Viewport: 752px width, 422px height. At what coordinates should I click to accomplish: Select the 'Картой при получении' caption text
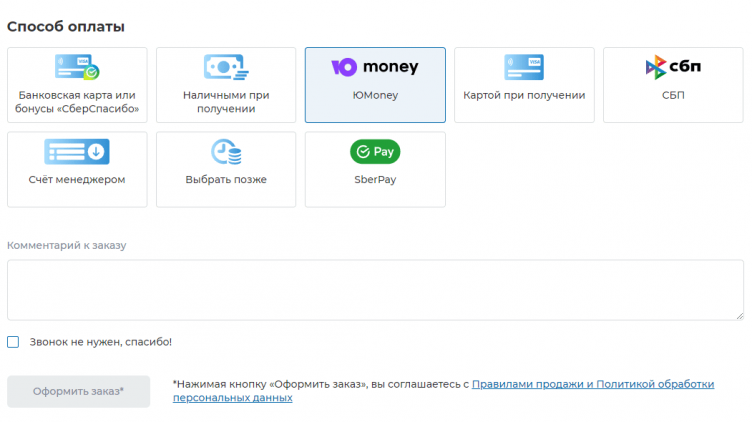point(524,96)
